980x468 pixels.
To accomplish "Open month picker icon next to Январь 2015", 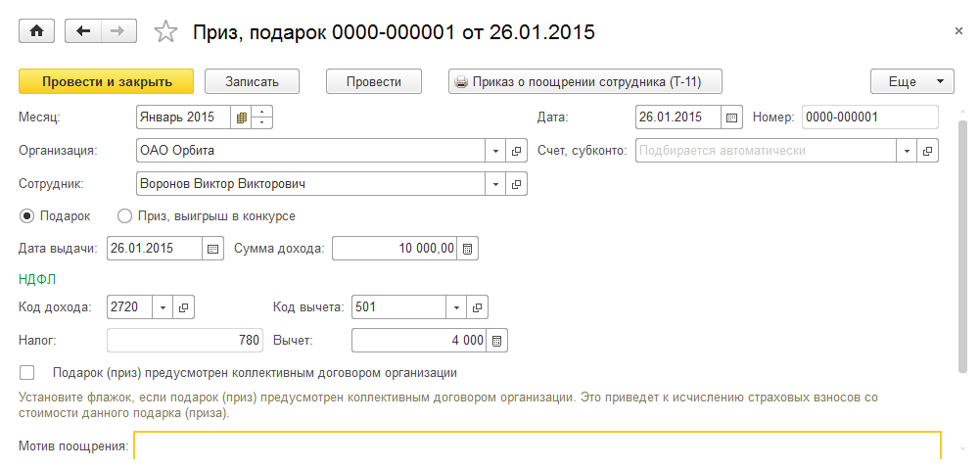I will coord(241,117).
